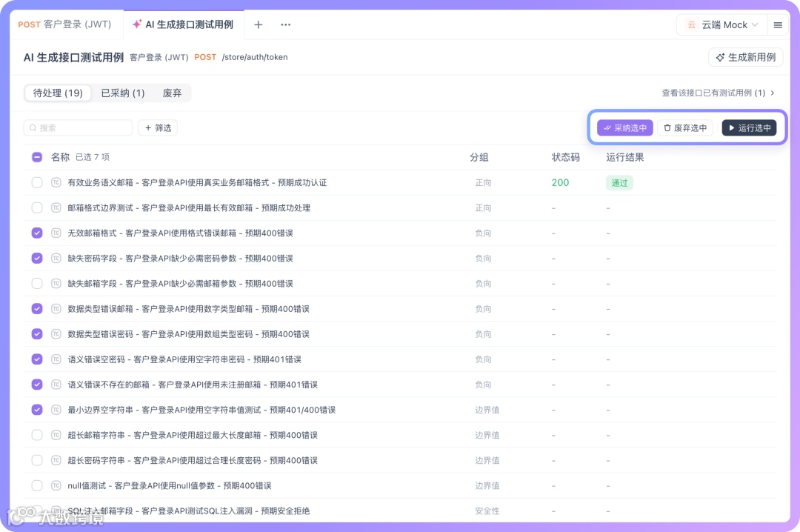800x532 pixels.
Task: Click TC icon of 最小边界空字符串 row
Action: pyautogui.click(x=56, y=410)
